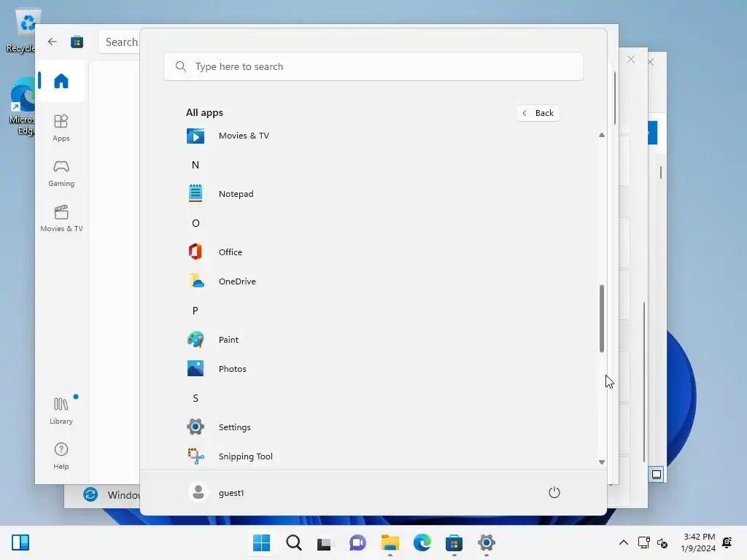Show hidden tray icons chevron
747x560 pixels.
point(623,542)
